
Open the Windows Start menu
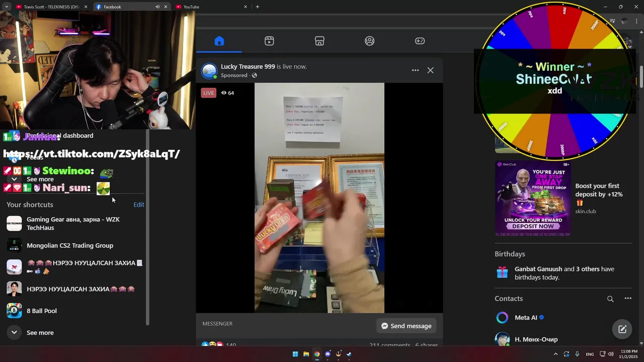coord(295,354)
